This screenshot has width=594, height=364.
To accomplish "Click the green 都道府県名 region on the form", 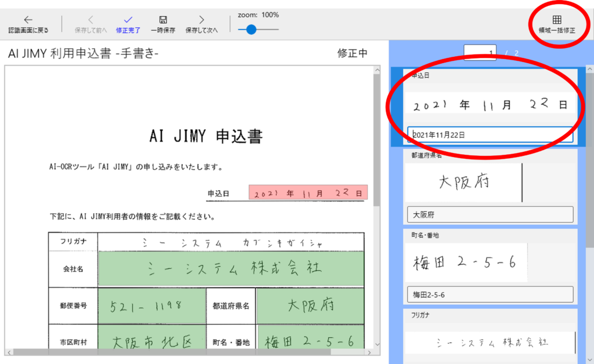I will tap(310, 305).
